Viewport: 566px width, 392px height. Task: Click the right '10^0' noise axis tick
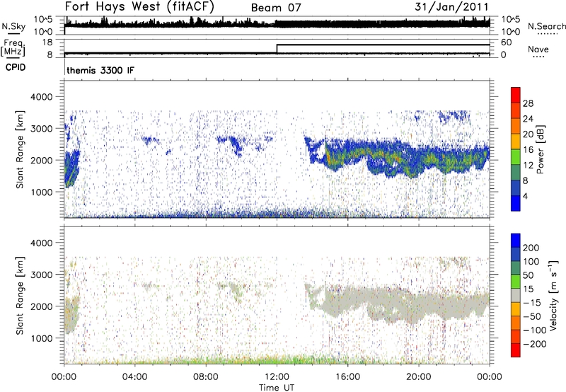point(510,32)
